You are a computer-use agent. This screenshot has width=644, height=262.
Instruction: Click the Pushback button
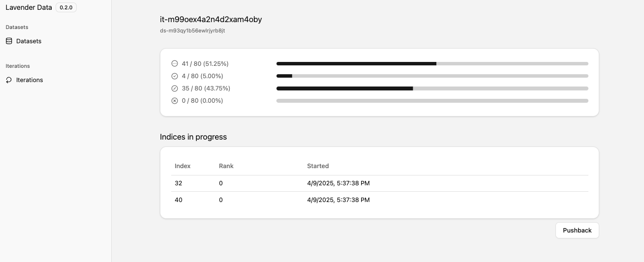coord(577,231)
